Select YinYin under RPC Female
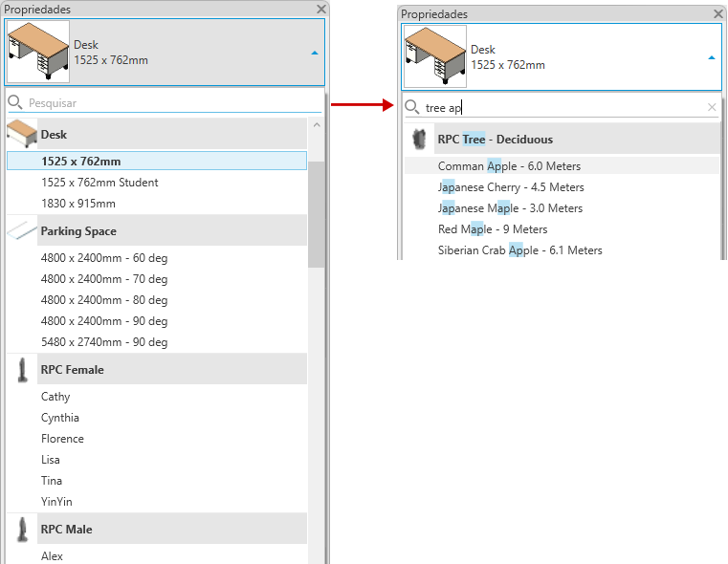 tap(157, 501)
